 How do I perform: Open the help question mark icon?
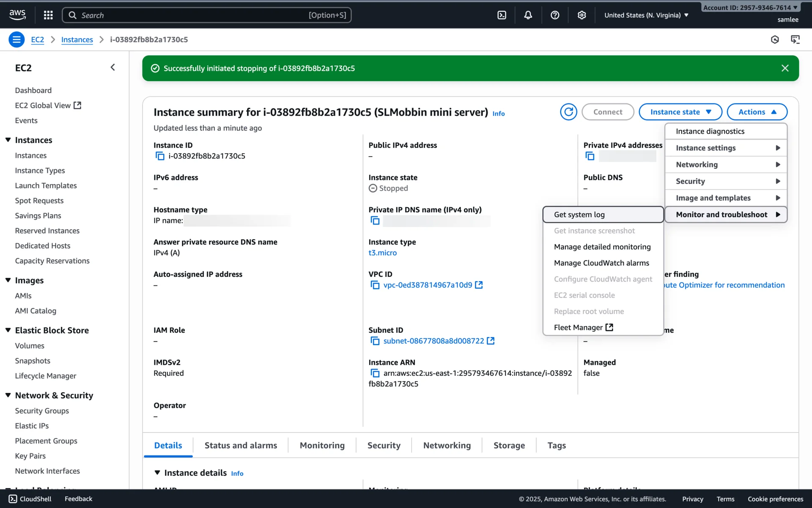[x=555, y=15]
